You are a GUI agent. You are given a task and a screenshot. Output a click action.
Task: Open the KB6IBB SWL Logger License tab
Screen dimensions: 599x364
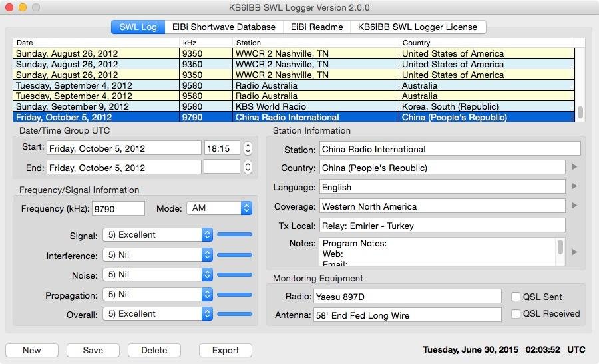point(417,27)
